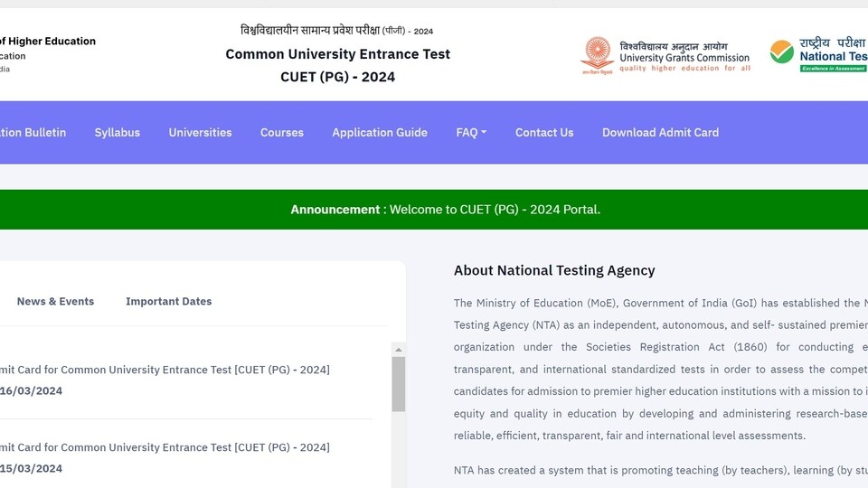Image resolution: width=868 pixels, height=488 pixels.
Task: Open admit card notice dated 15/03/2024
Action: tap(165, 447)
